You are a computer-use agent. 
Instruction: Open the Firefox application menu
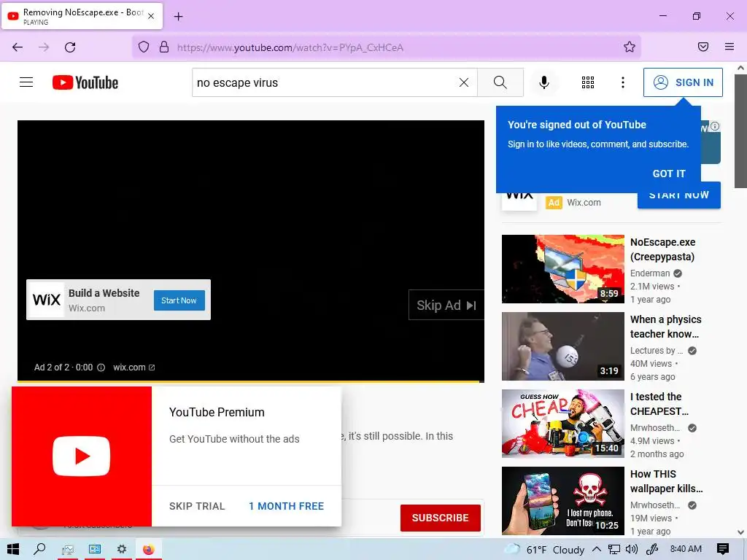(x=729, y=47)
